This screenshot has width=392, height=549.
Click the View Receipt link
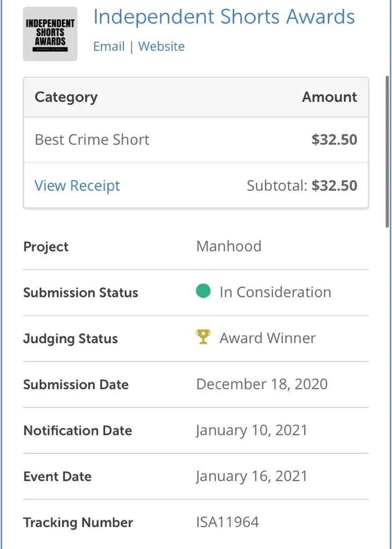point(77,186)
